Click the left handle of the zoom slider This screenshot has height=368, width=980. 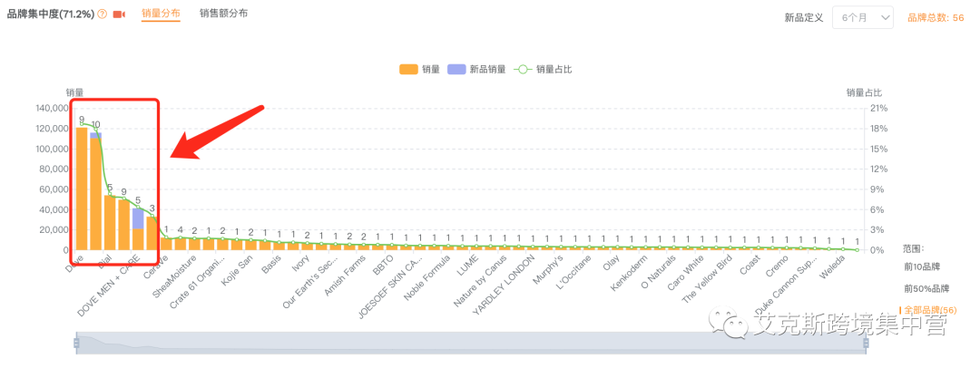[76, 343]
